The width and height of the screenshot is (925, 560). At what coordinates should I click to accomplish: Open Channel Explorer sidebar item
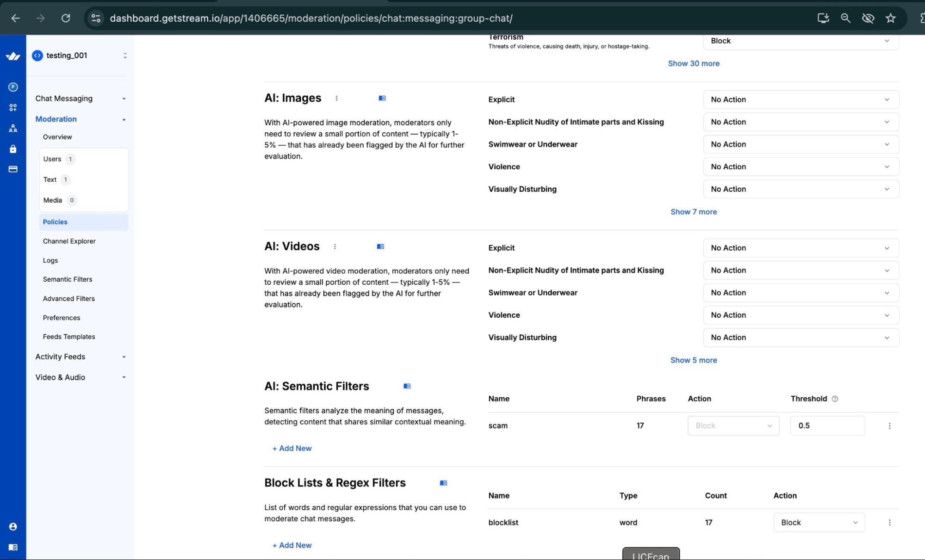click(x=69, y=241)
